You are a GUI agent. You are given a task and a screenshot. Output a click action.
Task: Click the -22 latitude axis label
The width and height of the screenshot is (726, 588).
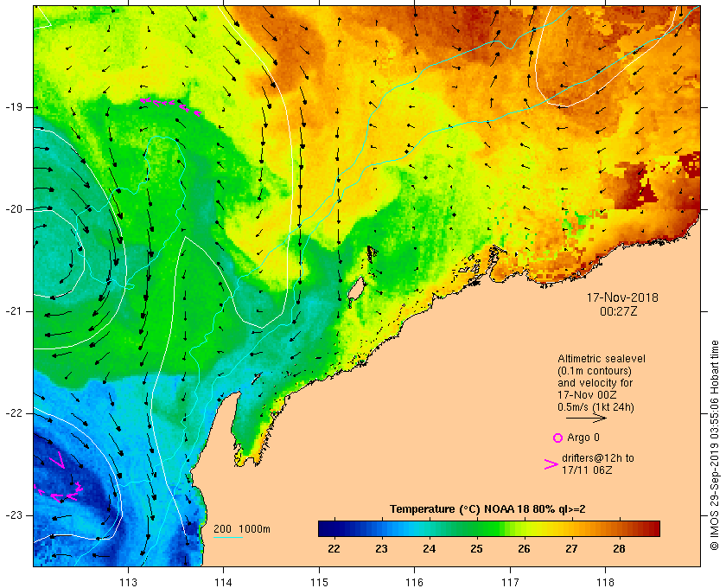tap(14, 413)
